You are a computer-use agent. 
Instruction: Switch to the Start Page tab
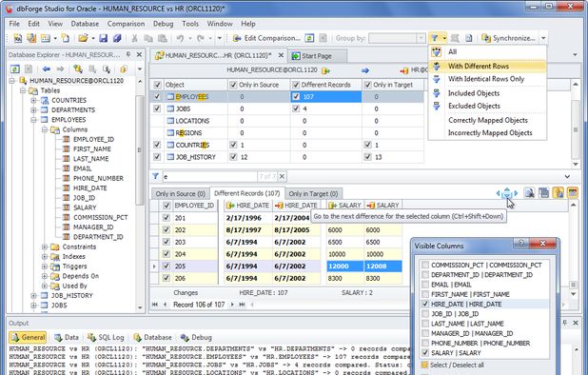(317, 56)
